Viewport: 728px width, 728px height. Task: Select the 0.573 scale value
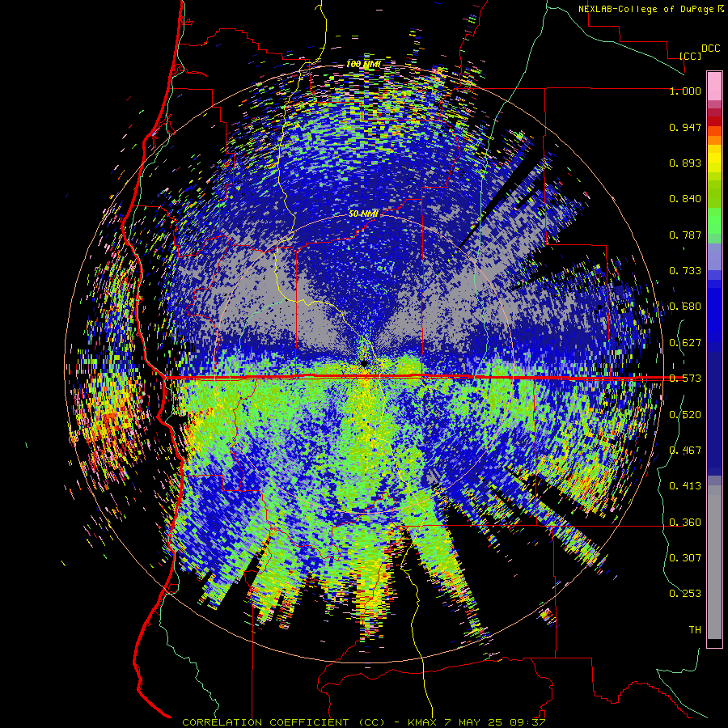tap(685, 379)
